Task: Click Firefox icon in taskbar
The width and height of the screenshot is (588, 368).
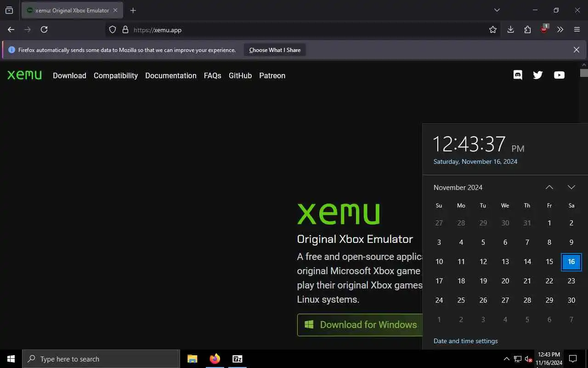Action: pos(215,359)
